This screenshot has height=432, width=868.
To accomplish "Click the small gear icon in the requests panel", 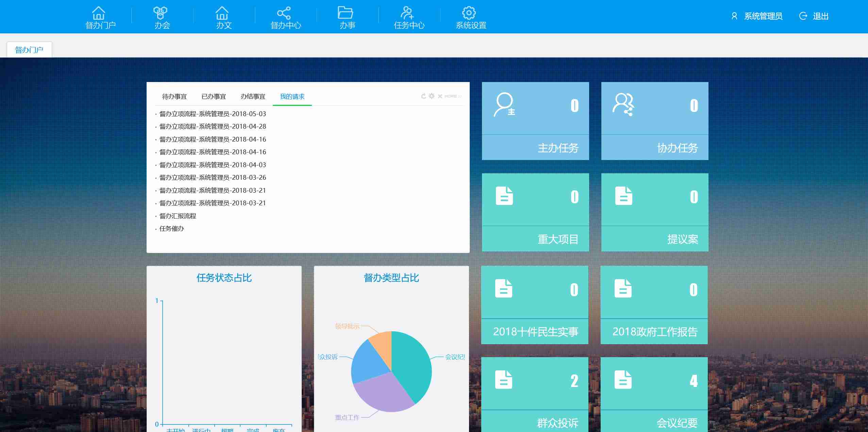I will tap(432, 96).
